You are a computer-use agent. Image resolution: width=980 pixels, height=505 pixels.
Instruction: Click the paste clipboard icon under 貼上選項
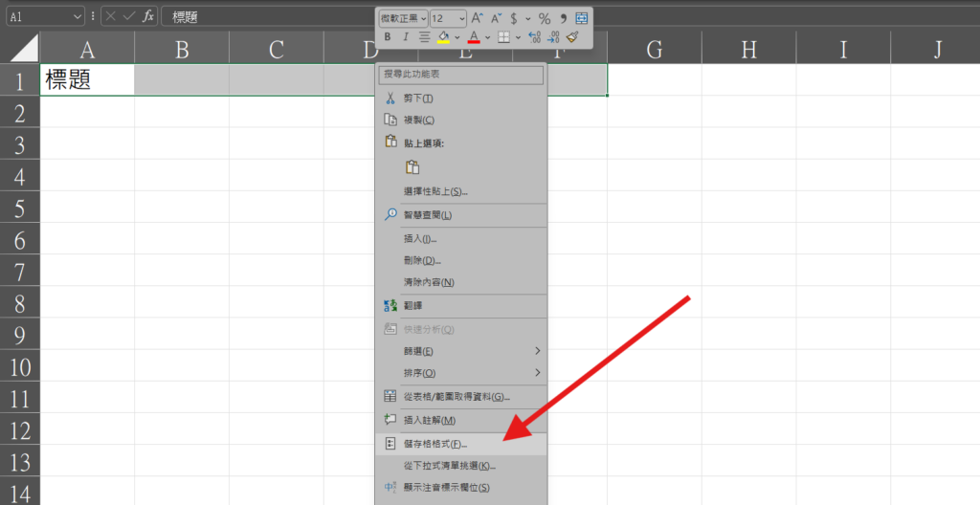[x=412, y=167]
